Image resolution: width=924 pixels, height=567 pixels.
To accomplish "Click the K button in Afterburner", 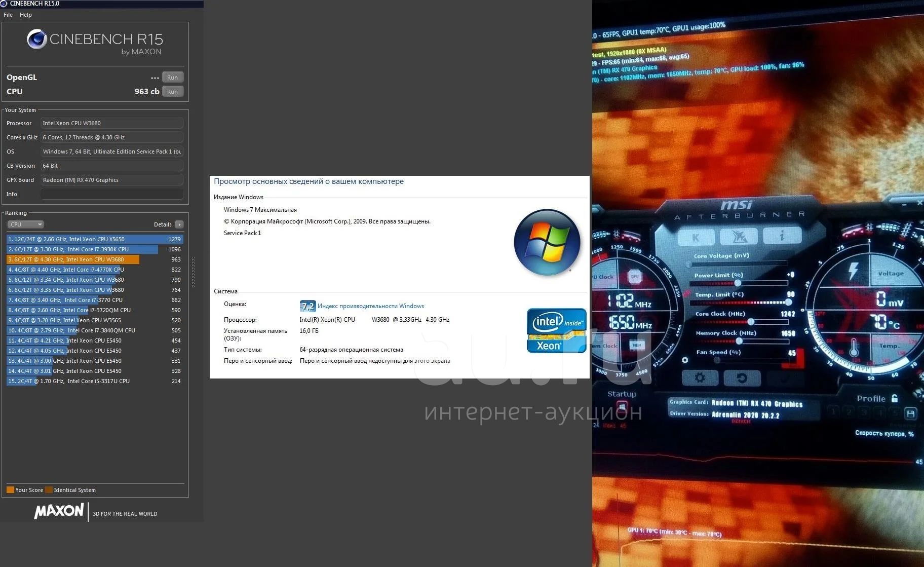I will pos(696,237).
